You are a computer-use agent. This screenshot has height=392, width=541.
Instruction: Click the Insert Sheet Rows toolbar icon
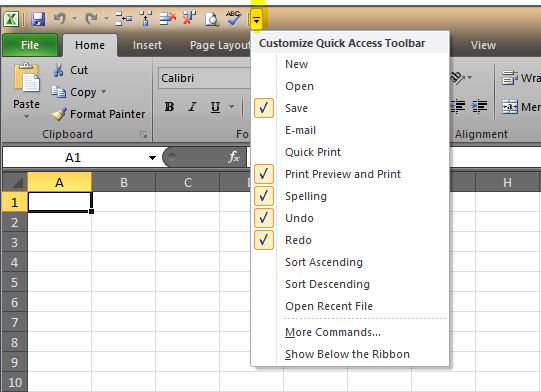click(124, 19)
